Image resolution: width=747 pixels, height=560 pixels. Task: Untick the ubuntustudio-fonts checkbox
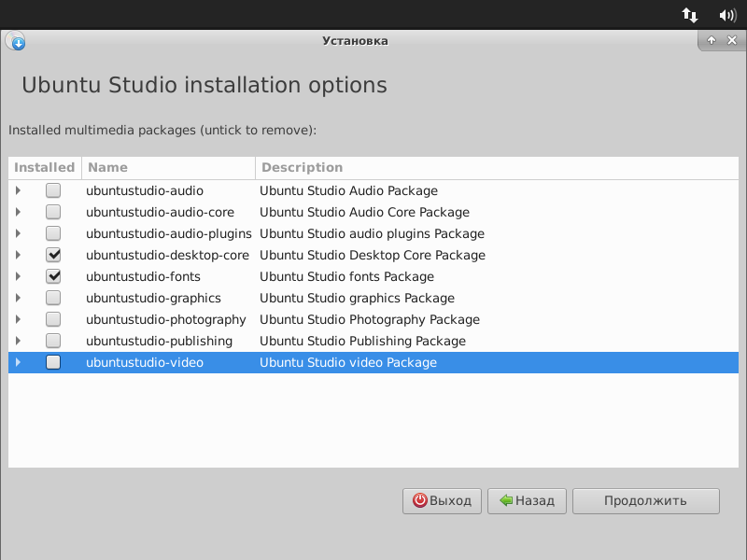pyautogui.click(x=53, y=276)
